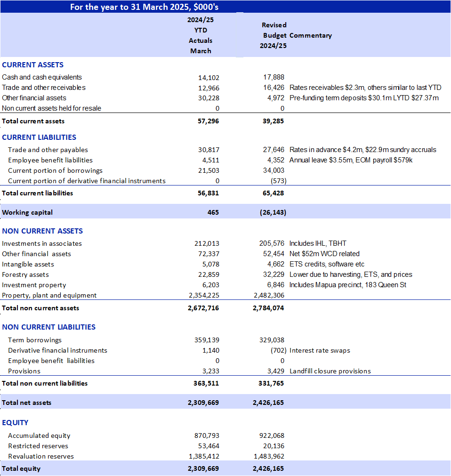This screenshot has width=451, height=476.
Task: Click the 'Rates in advance $4.2m' commentary
Action: tap(363, 150)
